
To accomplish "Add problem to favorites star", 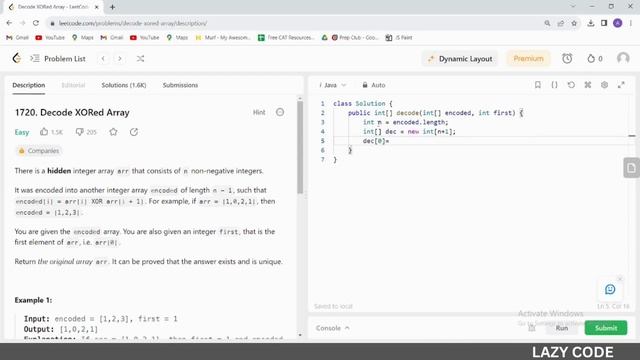I will tap(113, 132).
